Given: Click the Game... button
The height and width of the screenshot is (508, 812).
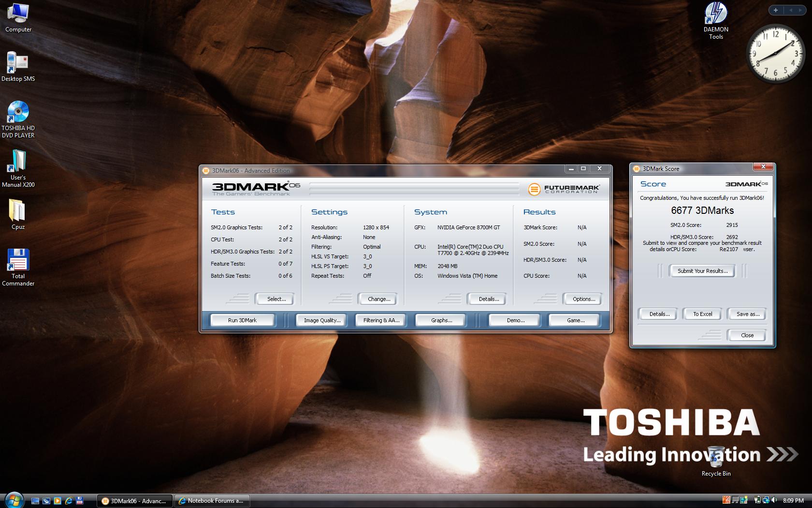Looking at the screenshot, I should (575, 320).
